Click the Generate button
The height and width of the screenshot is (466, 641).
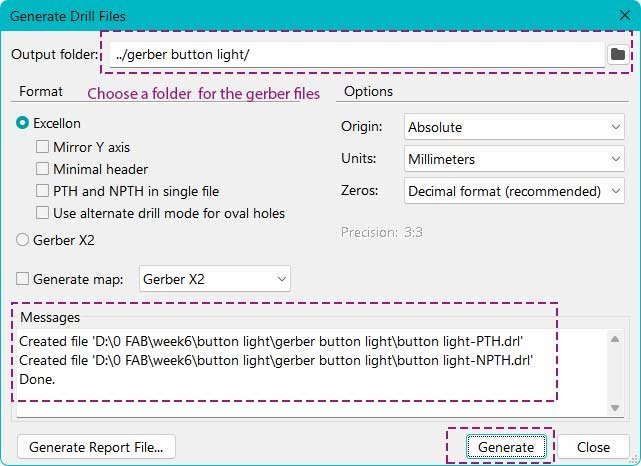[x=506, y=447]
